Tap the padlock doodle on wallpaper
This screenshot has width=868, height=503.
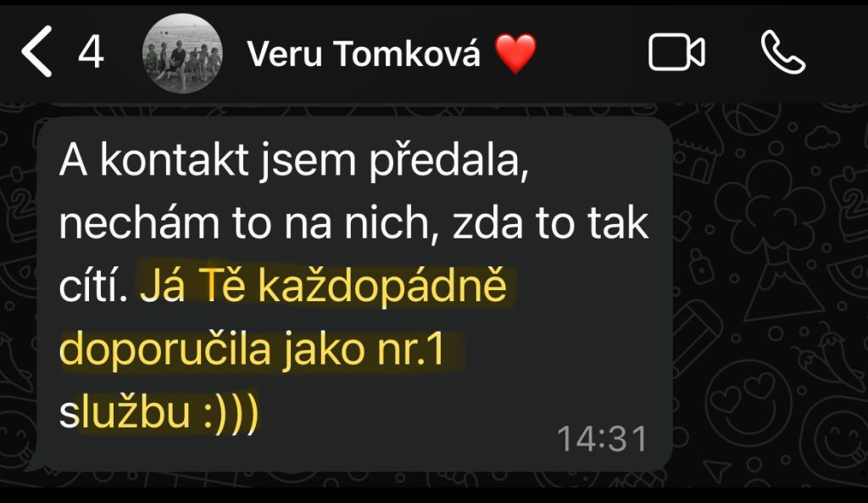pyautogui.click(x=702, y=267)
